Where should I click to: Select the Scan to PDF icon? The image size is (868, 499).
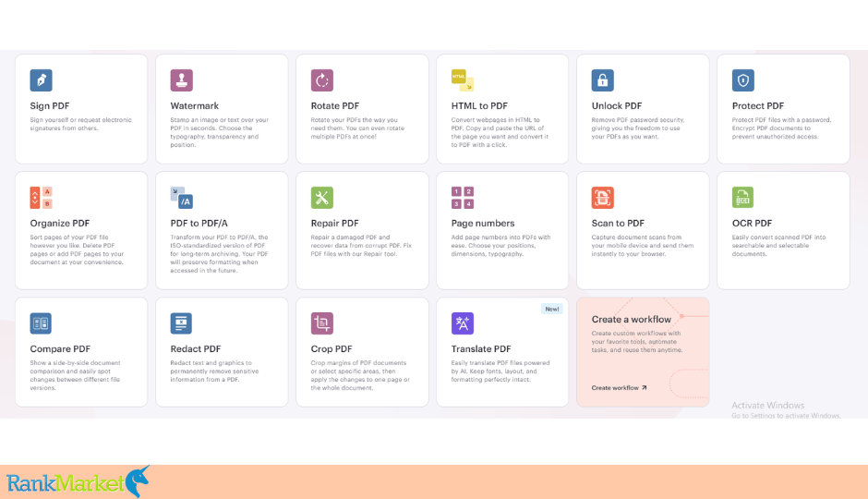603,198
